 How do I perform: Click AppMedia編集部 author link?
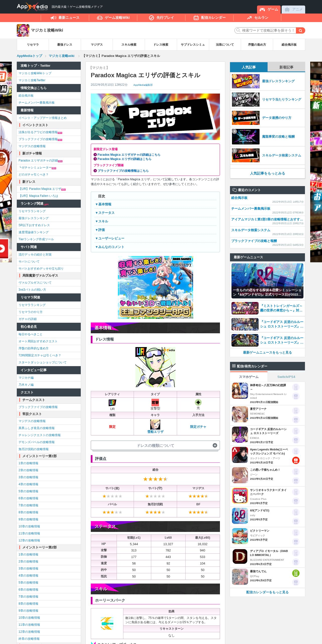click(143, 85)
